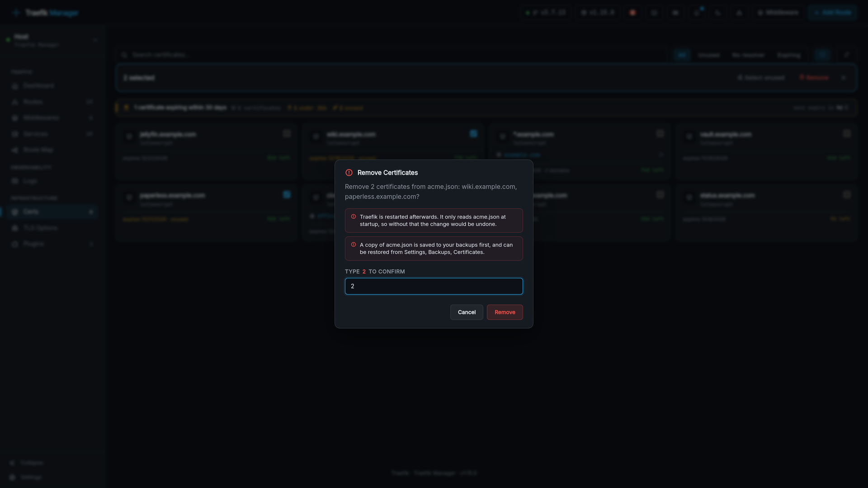868x488 pixels.
Task: Tick the *.example.com certificate checkbox
Action: (x=660, y=134)
